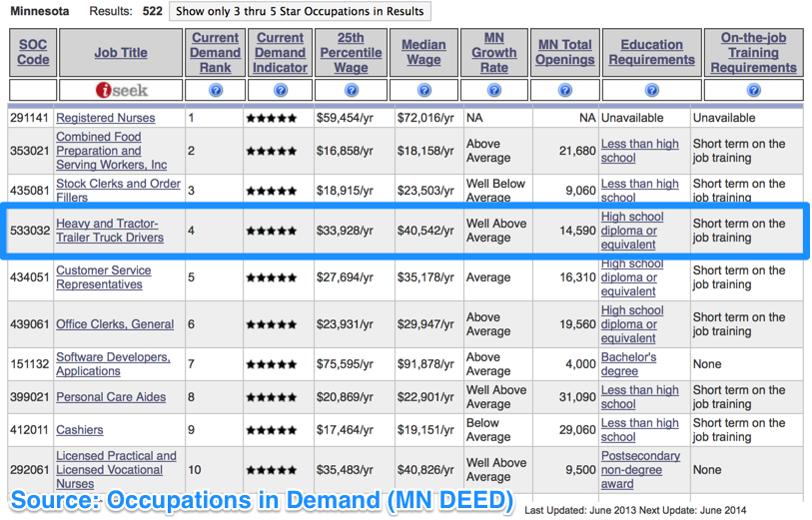Select Well Below Average growth for Stock Clerks

click(x=495, y=191)
